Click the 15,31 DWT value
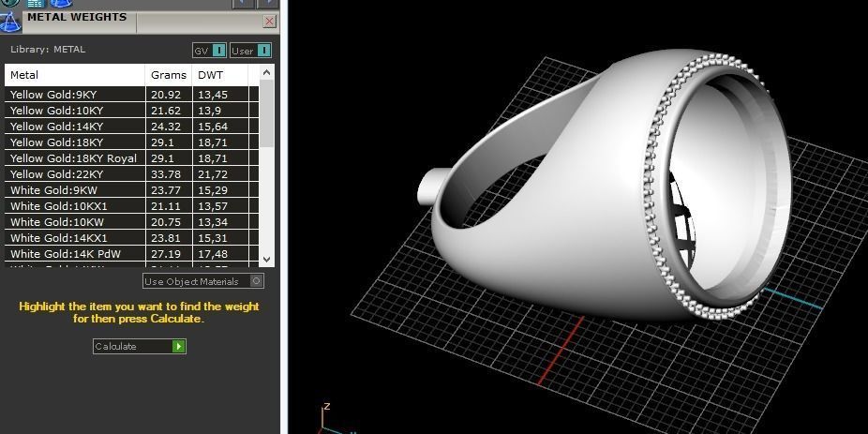This screenshot has height=434, width=868. [x=213, y=239]
